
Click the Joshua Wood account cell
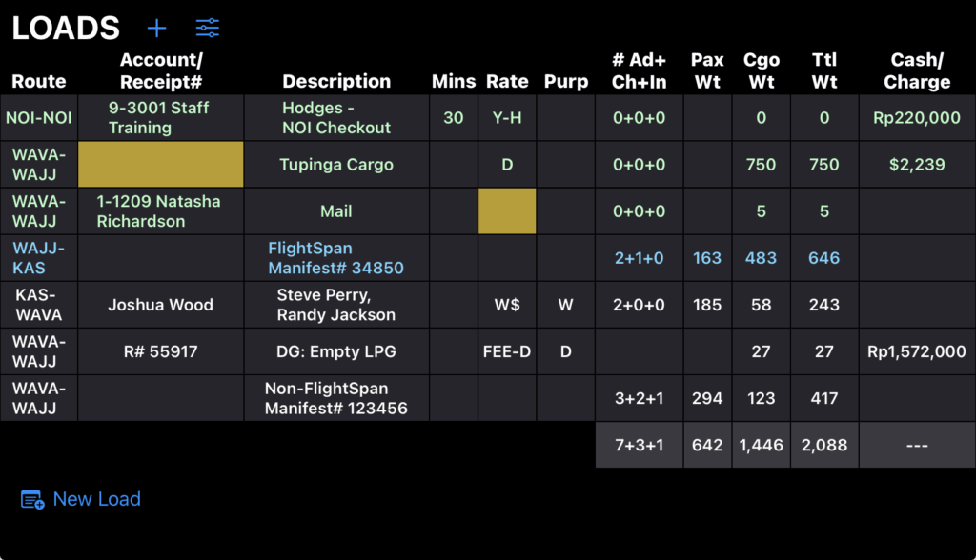click(x=160, y=305)
